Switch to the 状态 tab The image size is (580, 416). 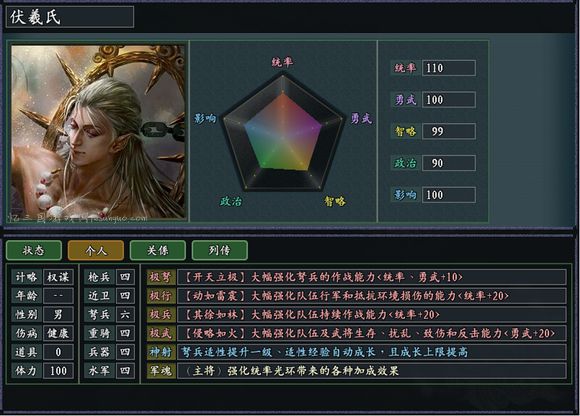point(34,250)
